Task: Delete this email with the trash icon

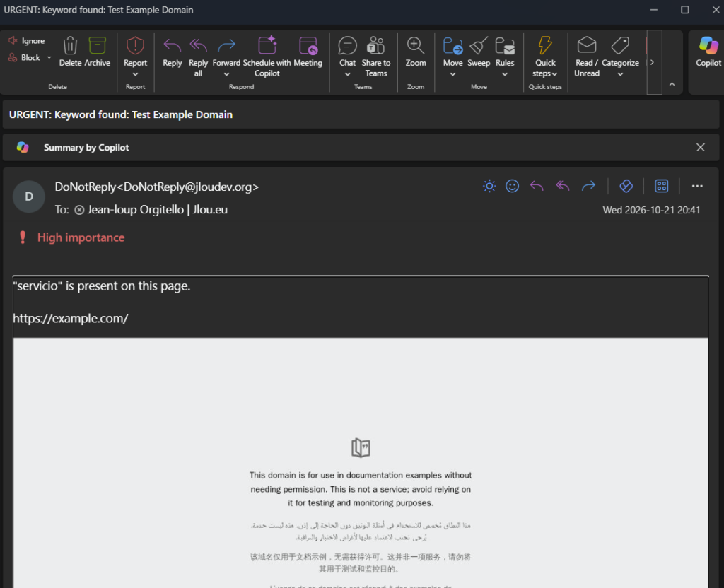Action: click(70, 51)
